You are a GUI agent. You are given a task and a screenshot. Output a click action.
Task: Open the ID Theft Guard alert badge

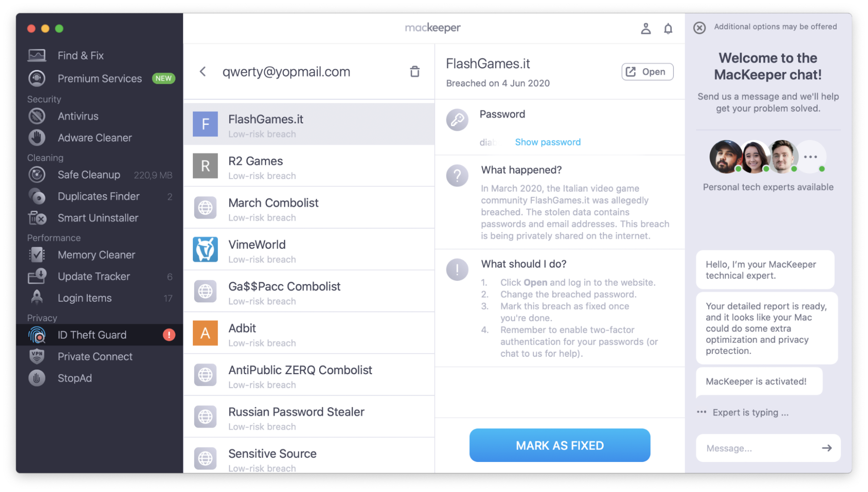tap(169, 335)
